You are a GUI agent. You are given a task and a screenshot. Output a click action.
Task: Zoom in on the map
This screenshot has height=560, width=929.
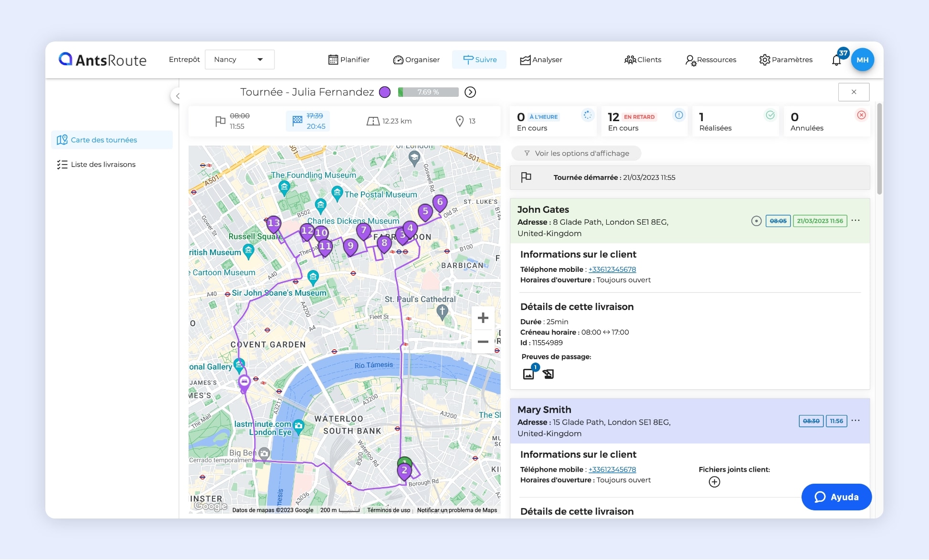[x=483, y=318]
